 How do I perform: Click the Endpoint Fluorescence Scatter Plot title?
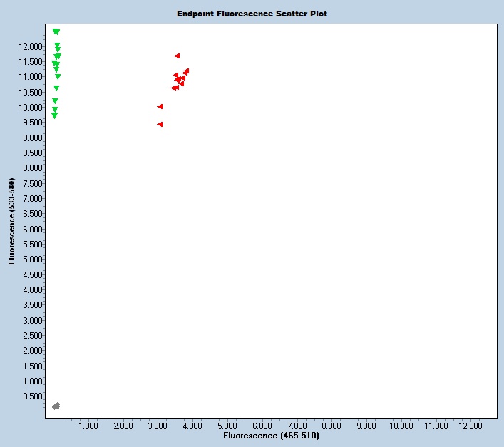coord(252,14)
